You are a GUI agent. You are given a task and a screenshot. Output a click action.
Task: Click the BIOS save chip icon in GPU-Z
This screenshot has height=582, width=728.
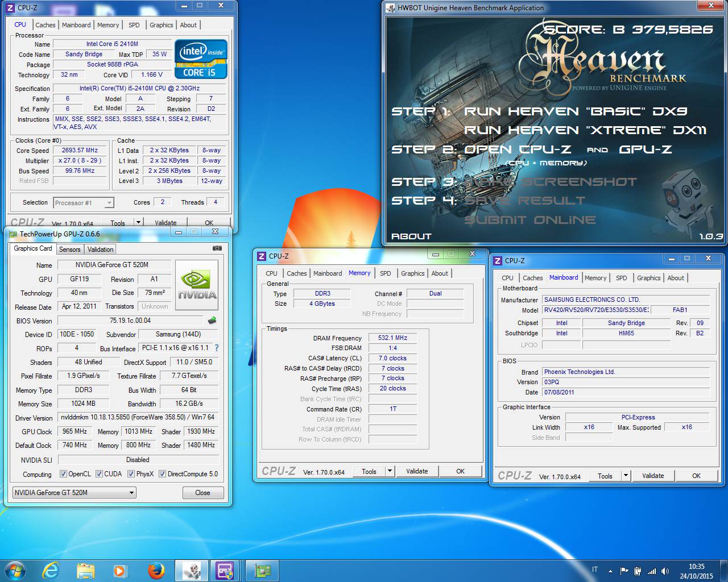pyautogui.click(x=212, y=321)
